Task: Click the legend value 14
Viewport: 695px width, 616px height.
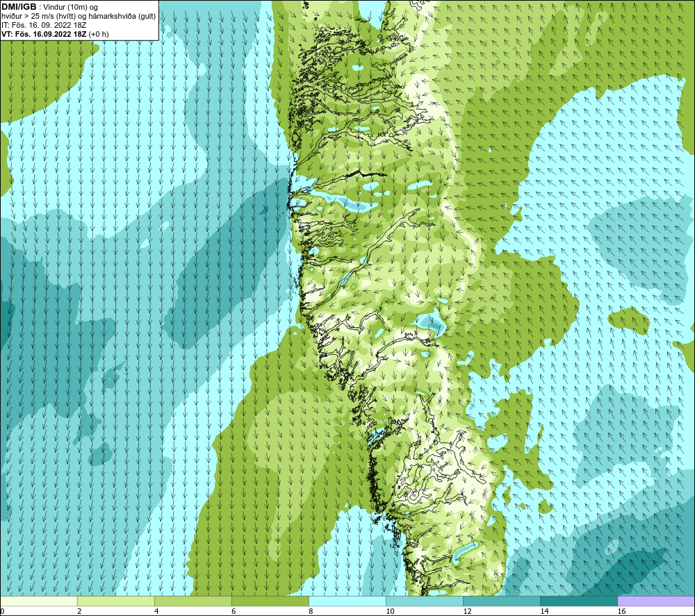Action: (544, 612)
